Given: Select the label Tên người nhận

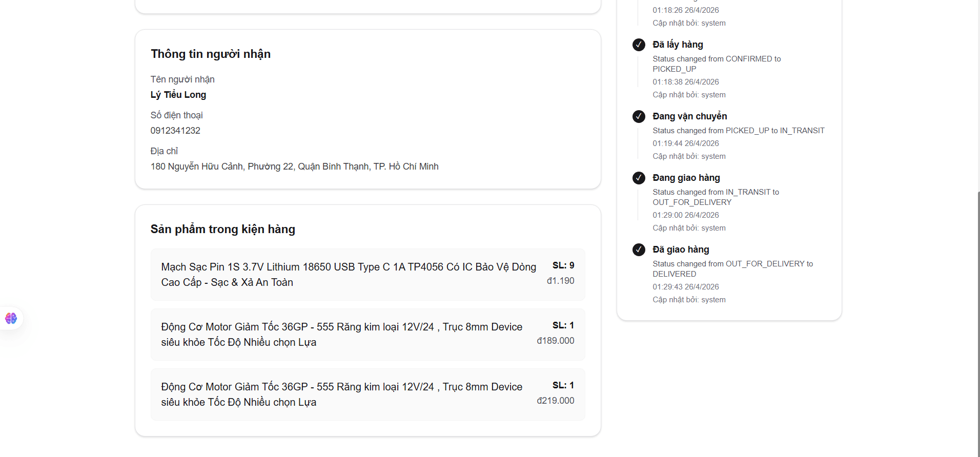Looking at the screenshot, I should coord(182,79).
